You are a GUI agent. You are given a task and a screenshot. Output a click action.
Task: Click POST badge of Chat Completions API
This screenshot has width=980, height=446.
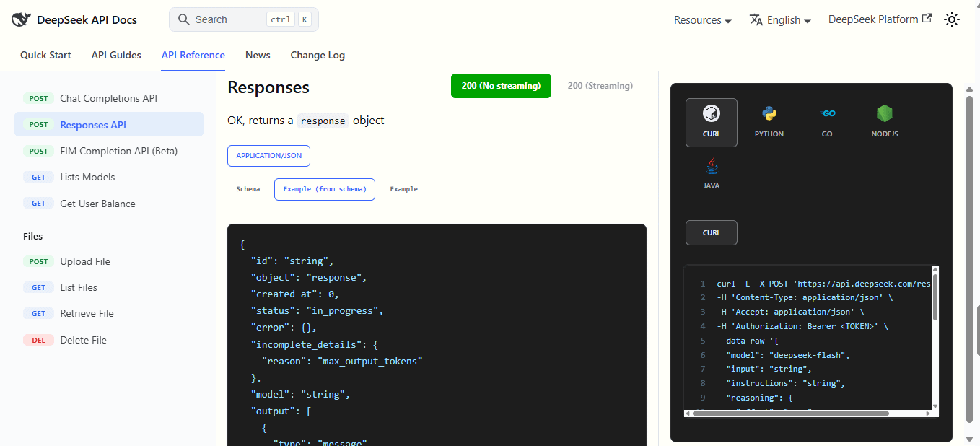point(39,98)
